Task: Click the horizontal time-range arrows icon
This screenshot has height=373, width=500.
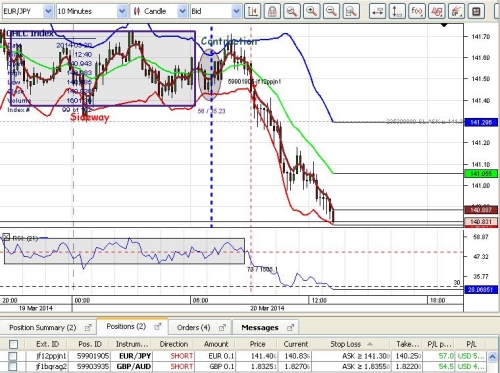Action: (377, 11)
